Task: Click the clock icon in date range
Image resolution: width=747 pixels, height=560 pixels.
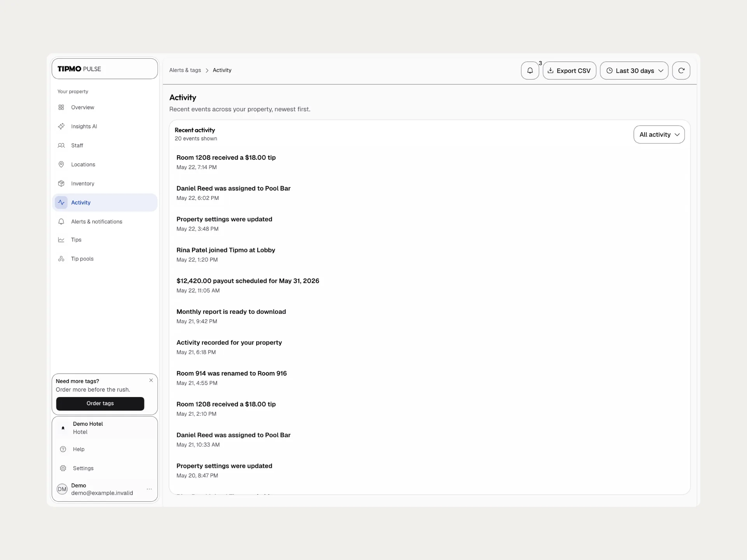Action: click(x=610, y=70)
